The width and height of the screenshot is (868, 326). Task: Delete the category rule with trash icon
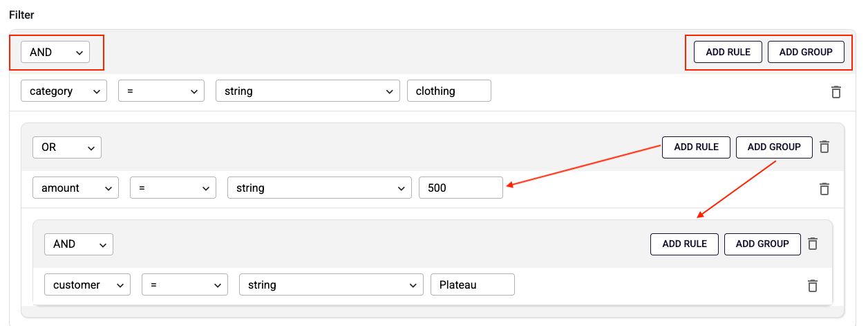click(x=836, y=91)
